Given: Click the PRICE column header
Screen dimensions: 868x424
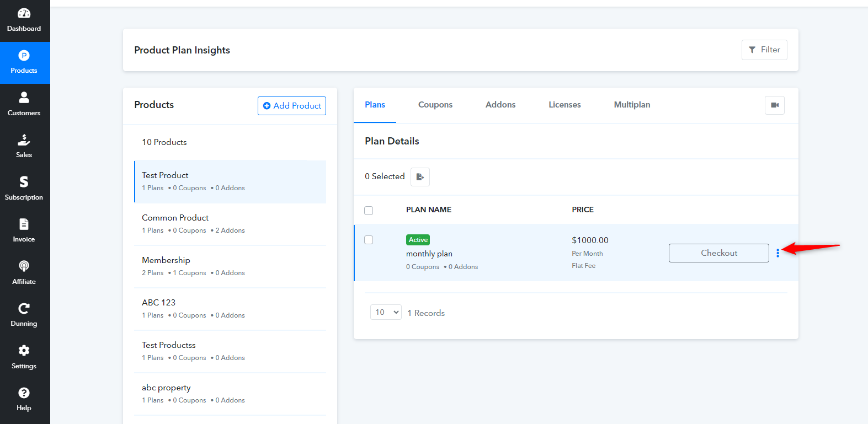Looking at the screenshot, I should [x=583, y=210].
